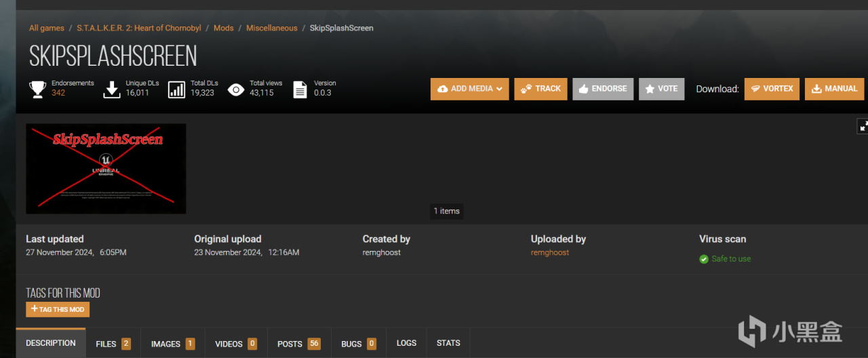Image resolution: width=868 pixels, height=358 pixels.
Task: Click the Endorsements trophy icon
Action: [39, 89]
